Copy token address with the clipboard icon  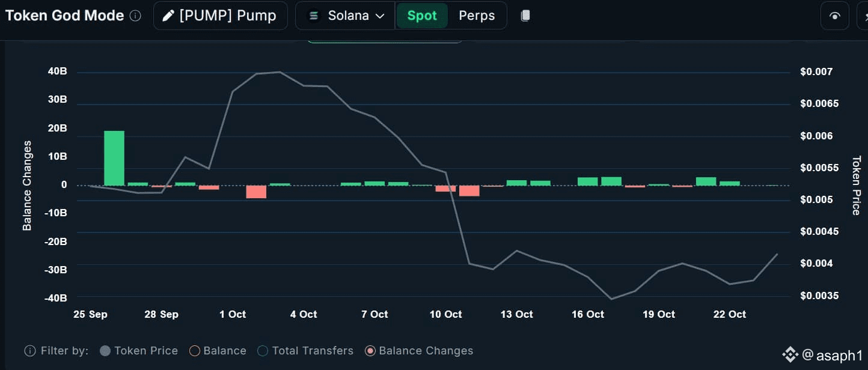tap(525, 16)
